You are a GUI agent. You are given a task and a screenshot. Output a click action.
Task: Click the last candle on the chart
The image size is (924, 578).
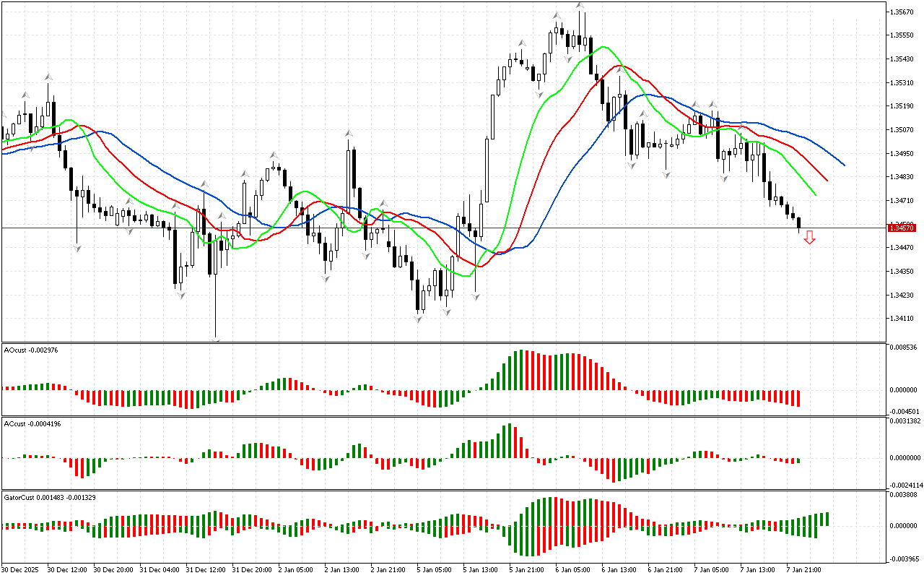(798, 224)
